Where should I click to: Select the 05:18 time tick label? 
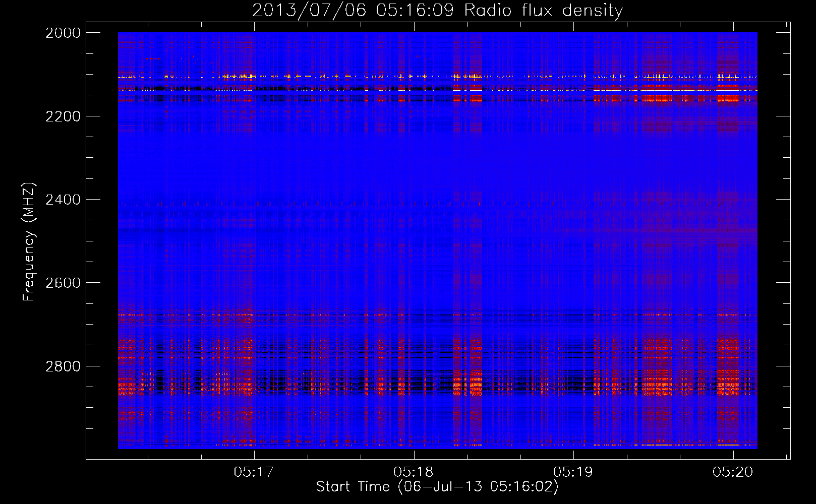(x=414, y=472)
